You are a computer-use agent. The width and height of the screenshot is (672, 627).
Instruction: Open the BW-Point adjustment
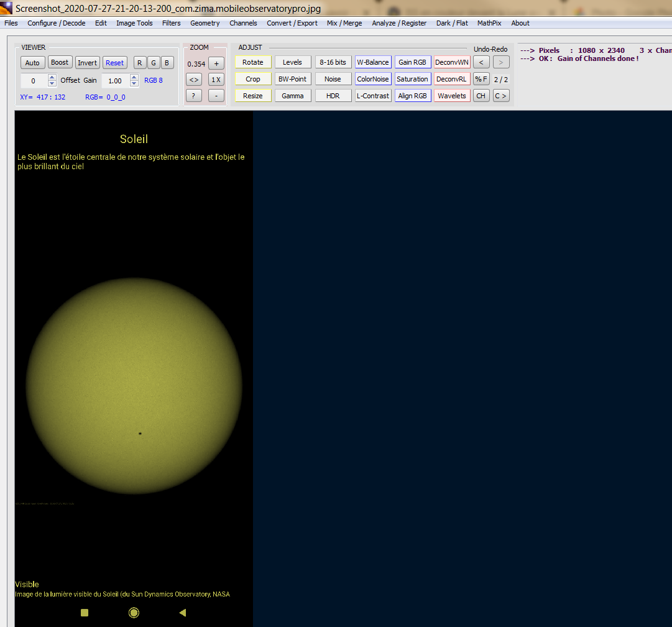[x=293, y=79]
